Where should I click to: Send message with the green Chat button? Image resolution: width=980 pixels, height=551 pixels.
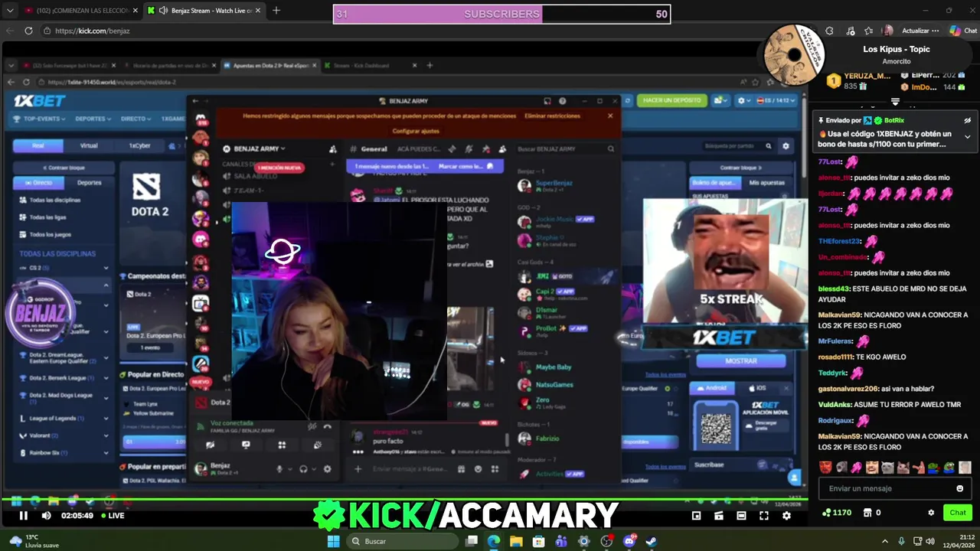click(958, 513)
